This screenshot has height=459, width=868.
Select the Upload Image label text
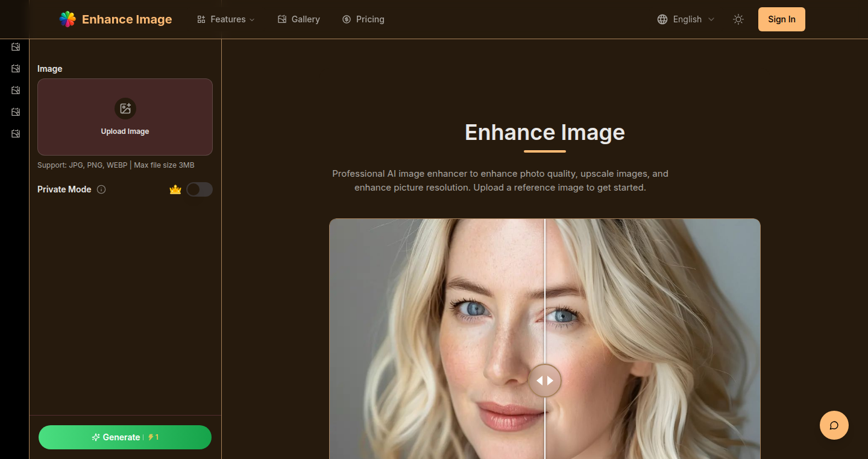coord(125,131)
